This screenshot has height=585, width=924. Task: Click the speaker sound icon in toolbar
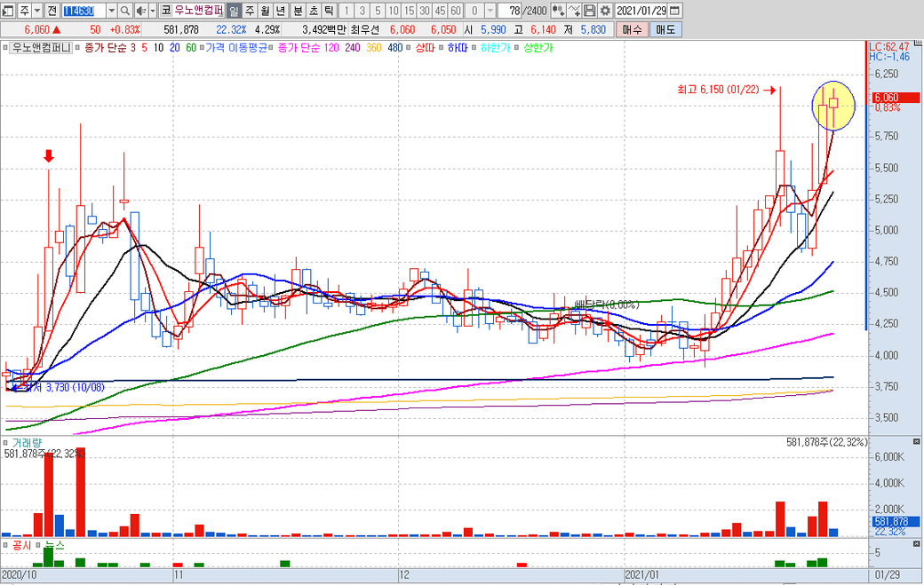[x=139, y=11]
